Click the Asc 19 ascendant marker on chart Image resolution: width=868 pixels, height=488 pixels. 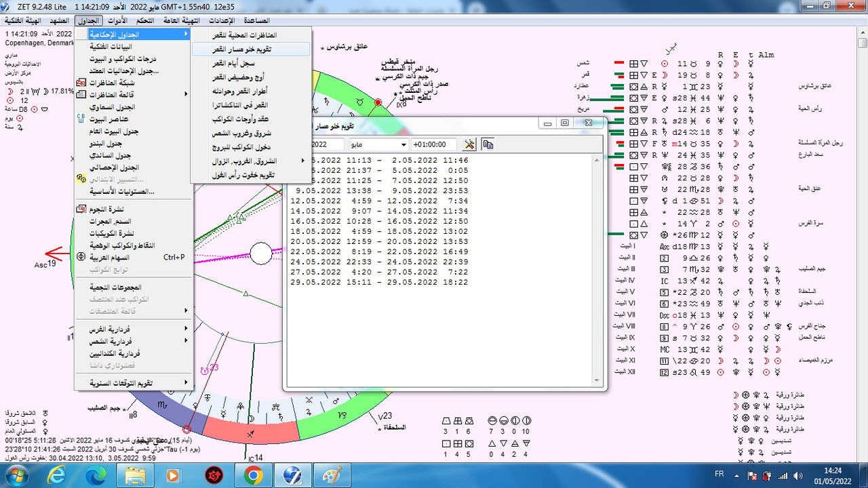point(45,264)
